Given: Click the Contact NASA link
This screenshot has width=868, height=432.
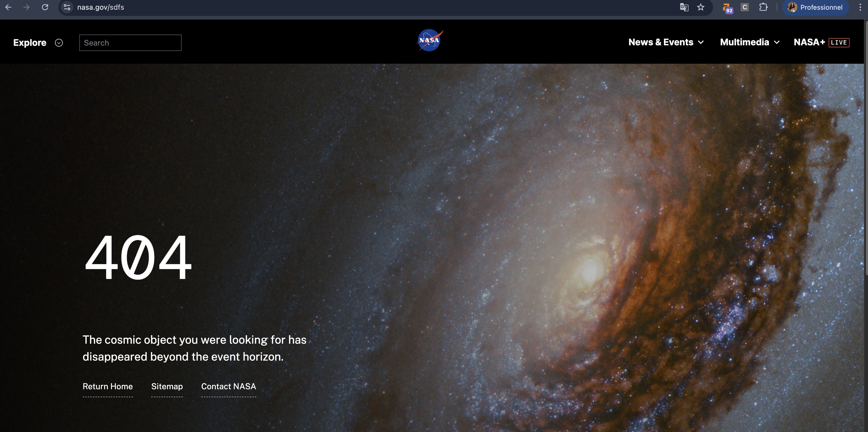Looking at the screenshot, I should pyautogui.click(x=228, y=386).
